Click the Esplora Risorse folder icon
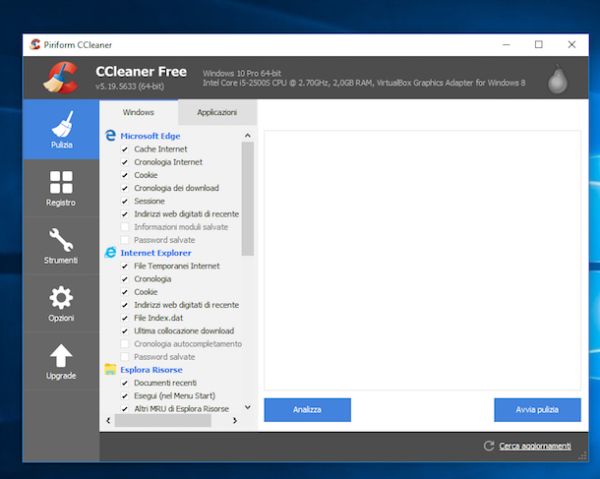The width and height of the screenshot is (600, 479). click(111, 370)
